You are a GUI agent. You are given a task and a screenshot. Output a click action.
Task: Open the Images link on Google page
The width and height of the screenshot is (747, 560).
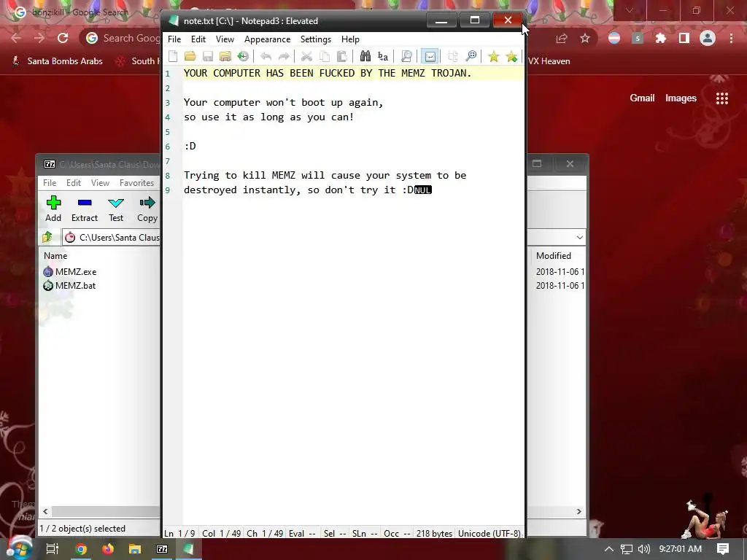pyautogui.click(x=681, y=98)
